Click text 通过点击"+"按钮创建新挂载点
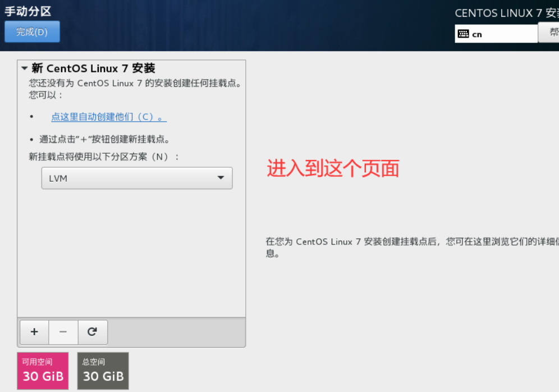Viewport: 559px width, 392px height. tap(104, 139)
